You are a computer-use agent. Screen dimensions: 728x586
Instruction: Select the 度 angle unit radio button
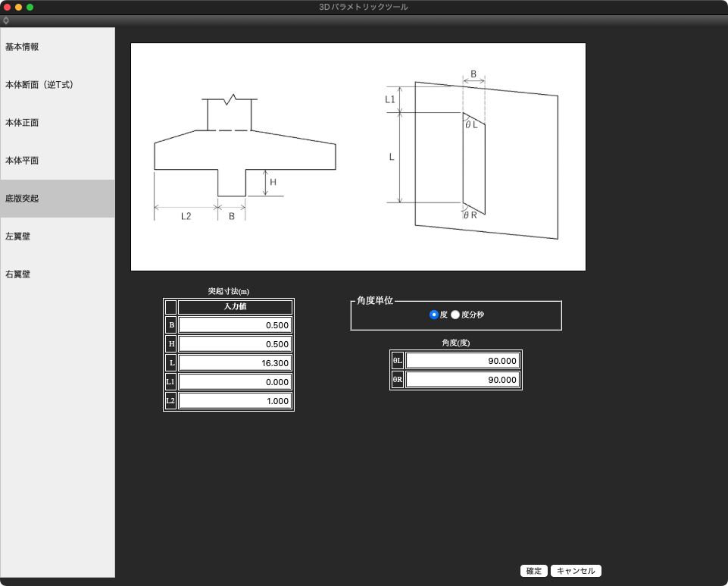[x=433, y=315]
